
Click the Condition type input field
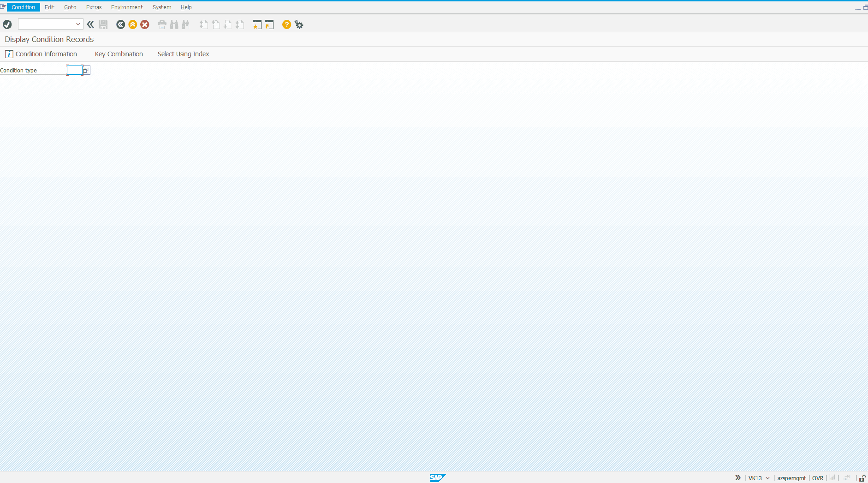pyautogui.click(x=74, y=70)
